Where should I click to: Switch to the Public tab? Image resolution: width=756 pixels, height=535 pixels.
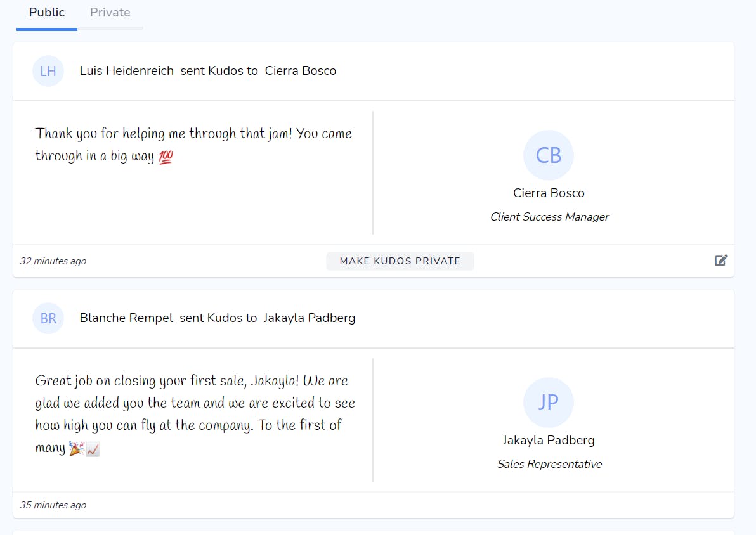pyautogui.click(x=47, y=13)
